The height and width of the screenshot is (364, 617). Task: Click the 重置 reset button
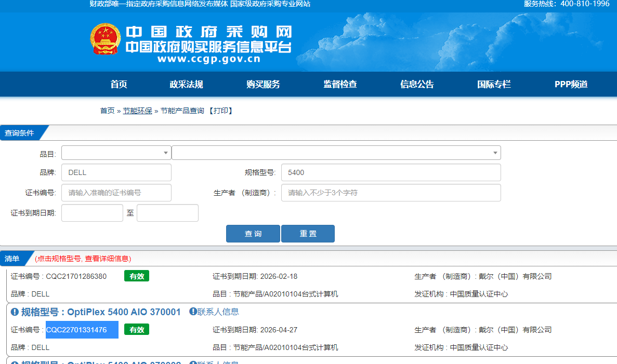(x=308, y=234)
